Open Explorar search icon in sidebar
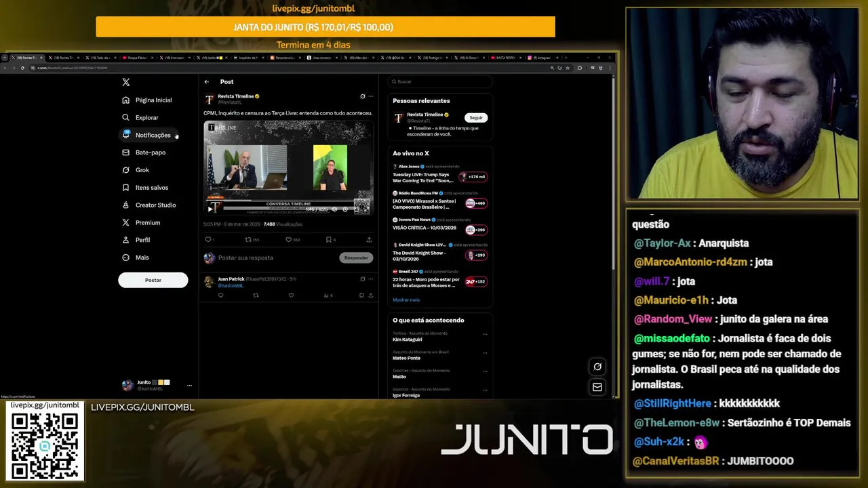 (x=125, y=117)
